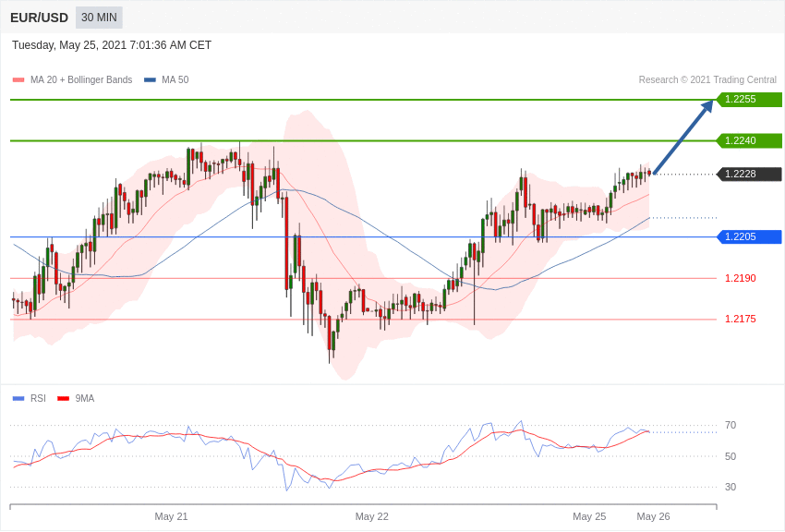Image resolution: width=785 pixels, height=532 pixels.
Task: Click the date line Tuesday, May 25, 2021
Action: pyautogui.click(x=112, y=45)
